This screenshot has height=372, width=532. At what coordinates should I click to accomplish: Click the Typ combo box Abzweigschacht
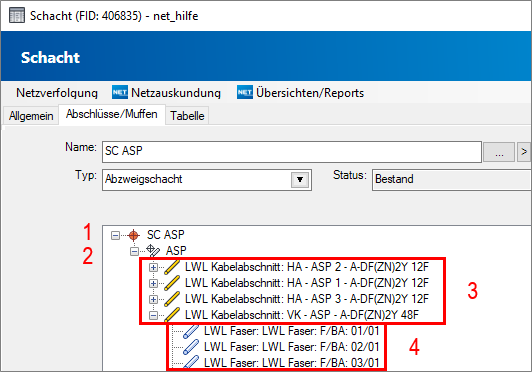tap(207, 180)
